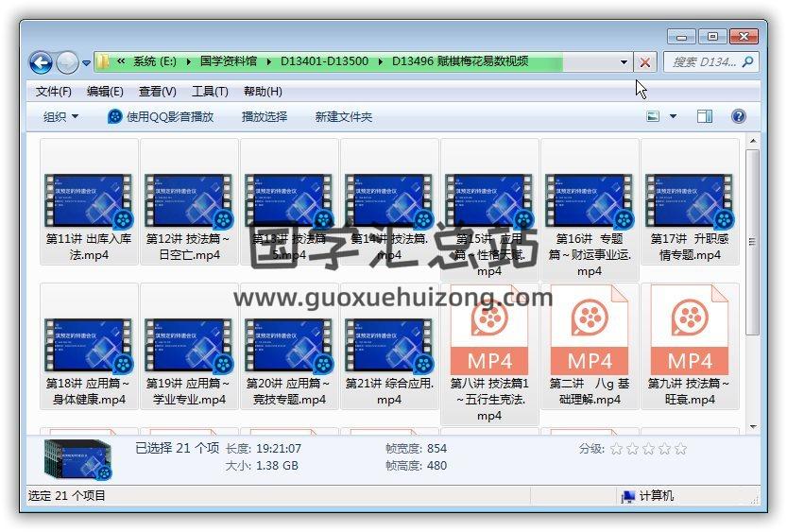Select the 第15讲 应用篇~性格天赋 video
787x532 pixels.
pyautogui.click(x=489, y=209)
